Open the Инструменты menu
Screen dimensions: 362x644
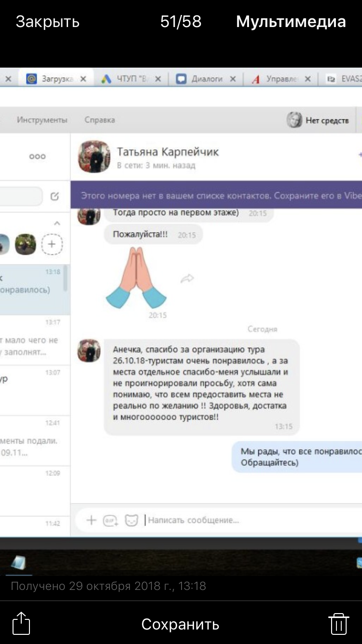pos(42,120)
